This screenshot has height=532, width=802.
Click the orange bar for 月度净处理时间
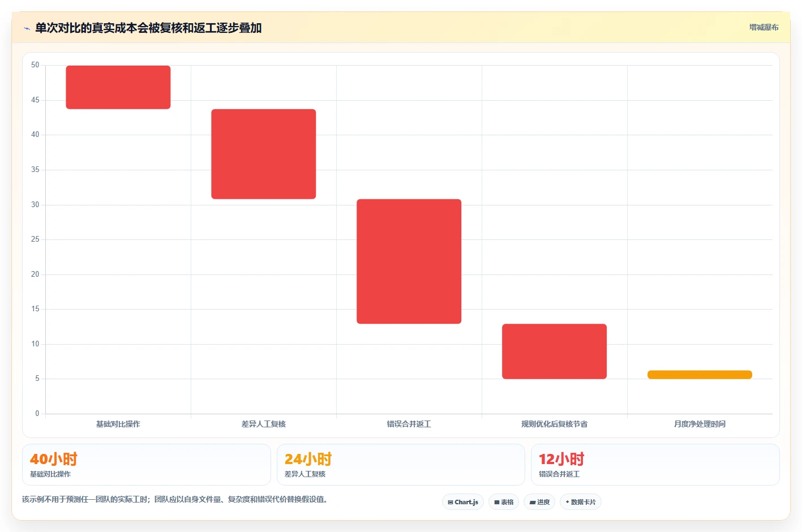click(x=700, y=375)
